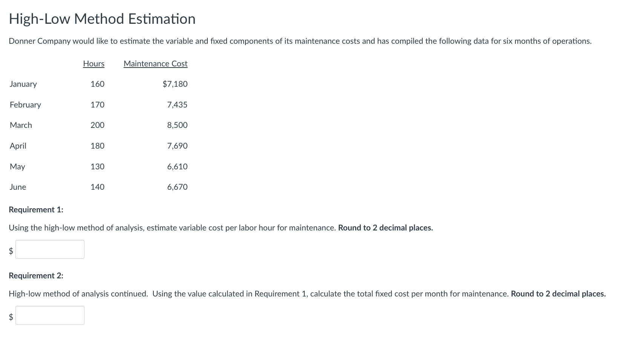Click the 6,670 June maintenance cost
This screenshot has width=644, height=344.
pyautogui.click(x=177, y=187)
